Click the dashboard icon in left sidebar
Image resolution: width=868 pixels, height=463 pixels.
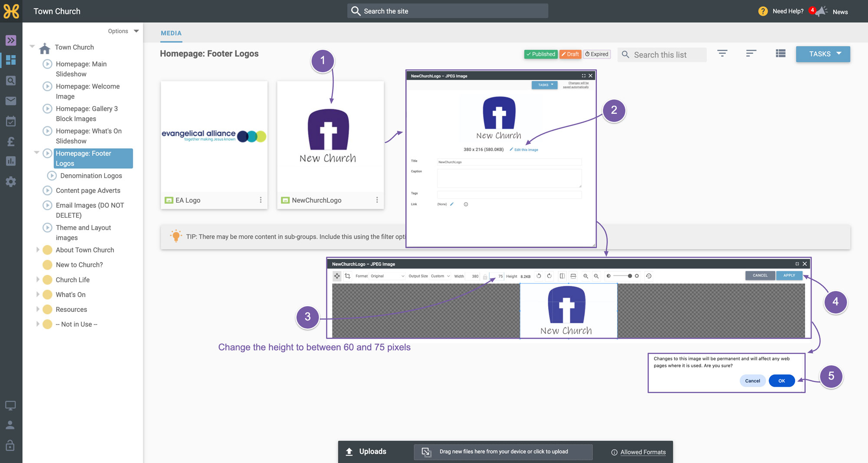pyautogui.click(x=11, y=60)
